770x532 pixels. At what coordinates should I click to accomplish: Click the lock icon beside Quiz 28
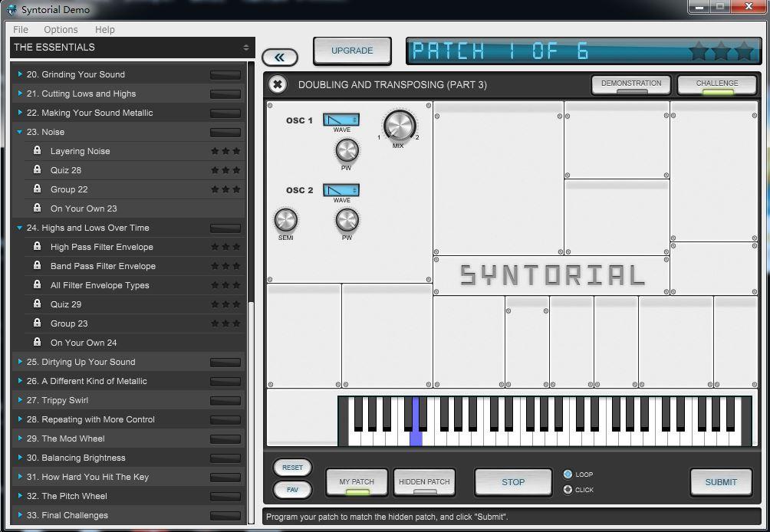[37, 169]
